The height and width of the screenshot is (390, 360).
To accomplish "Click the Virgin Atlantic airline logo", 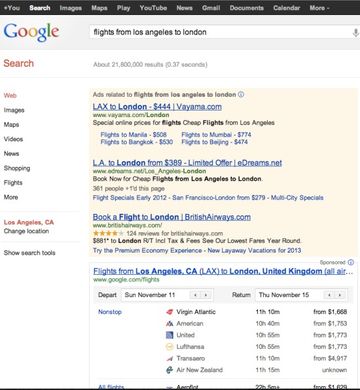I will coord(170,312).
